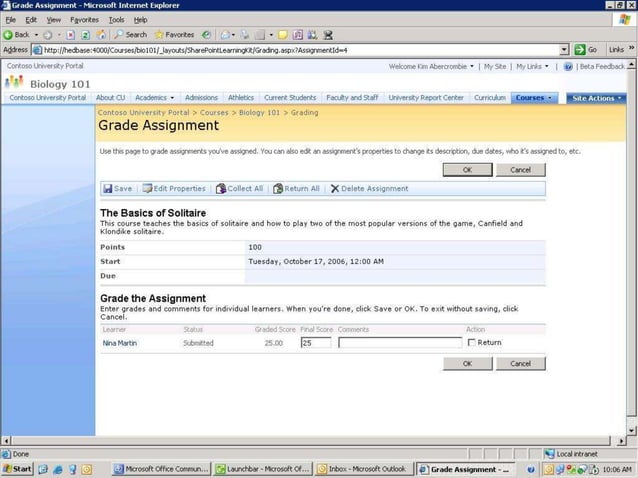Click the Show Desktop quick launch icon

click(x=43, y=469)
